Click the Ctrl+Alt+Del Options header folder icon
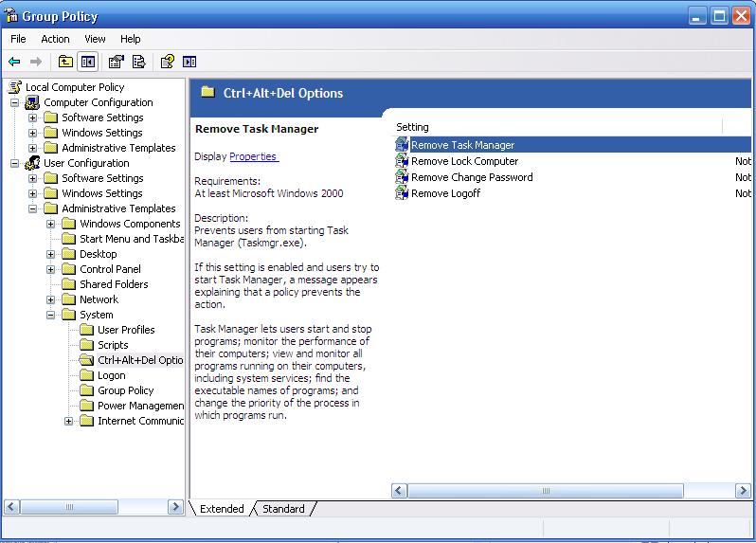Viewport: 756px width, 543px height. 207,92
